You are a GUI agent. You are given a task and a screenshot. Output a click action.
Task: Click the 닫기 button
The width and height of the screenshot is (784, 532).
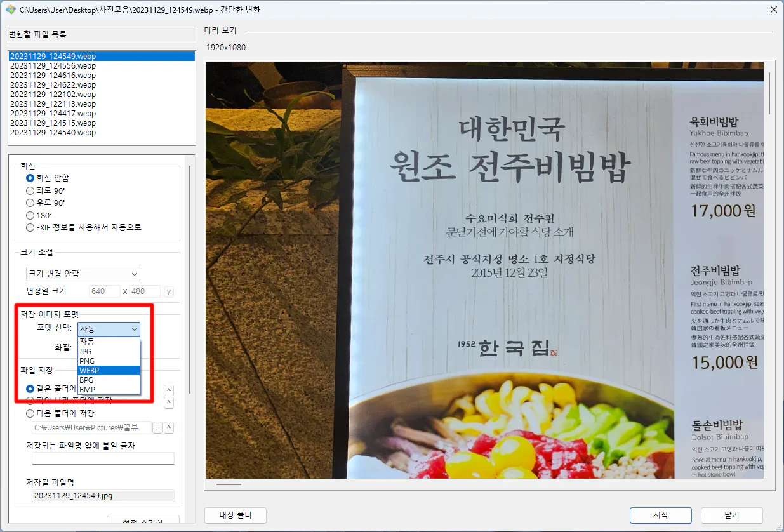coord(732,515)
